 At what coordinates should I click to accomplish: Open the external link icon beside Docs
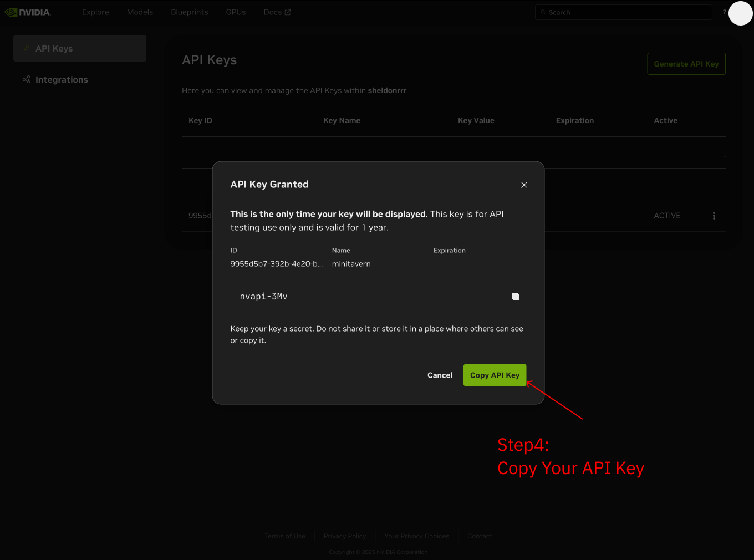(287, 12)
